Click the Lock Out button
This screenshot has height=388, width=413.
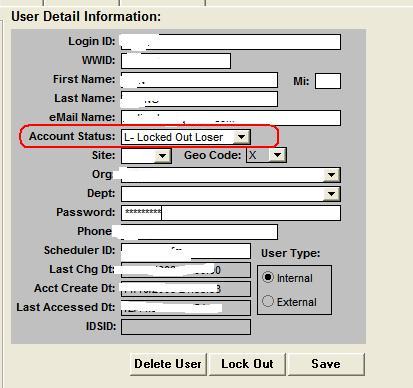coord(247,364)
